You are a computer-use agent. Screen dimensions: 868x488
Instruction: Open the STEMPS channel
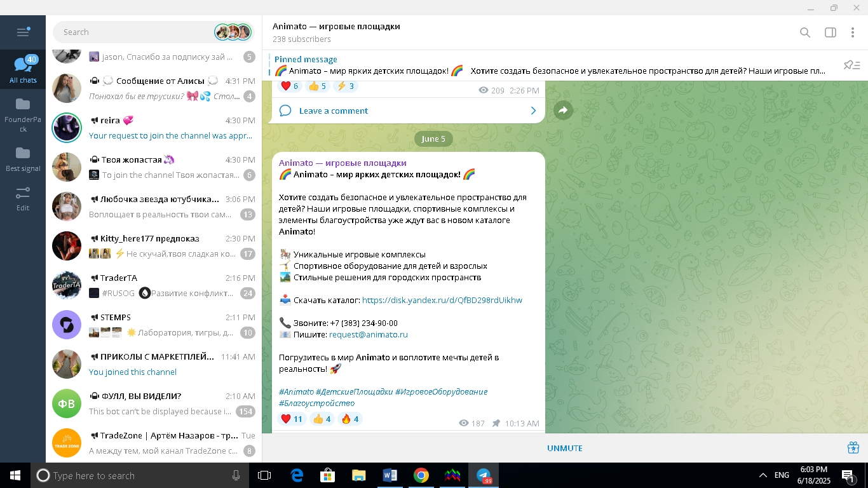coord(154,325)
